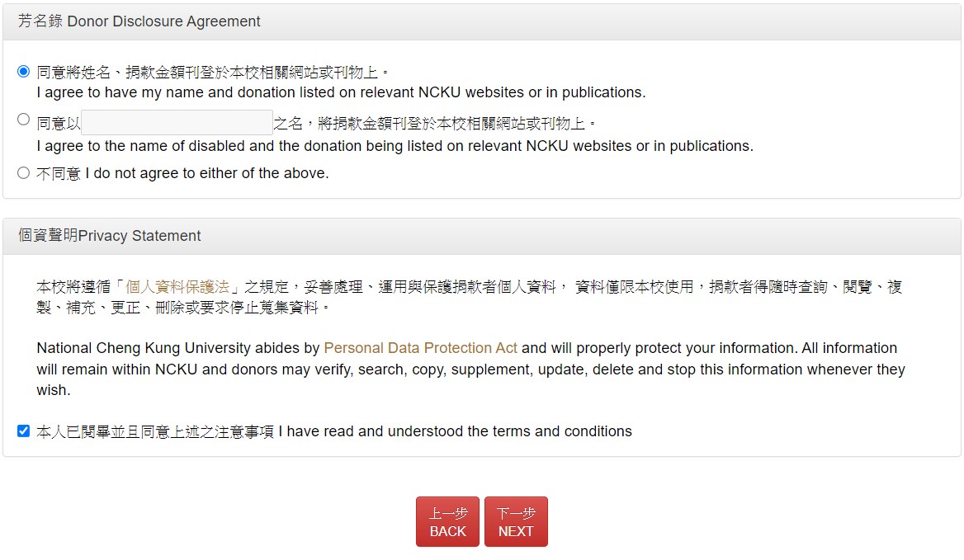Uncheck the read-and-understood terms checkbox
964x560 pixels.
click(x=23, y=431)
